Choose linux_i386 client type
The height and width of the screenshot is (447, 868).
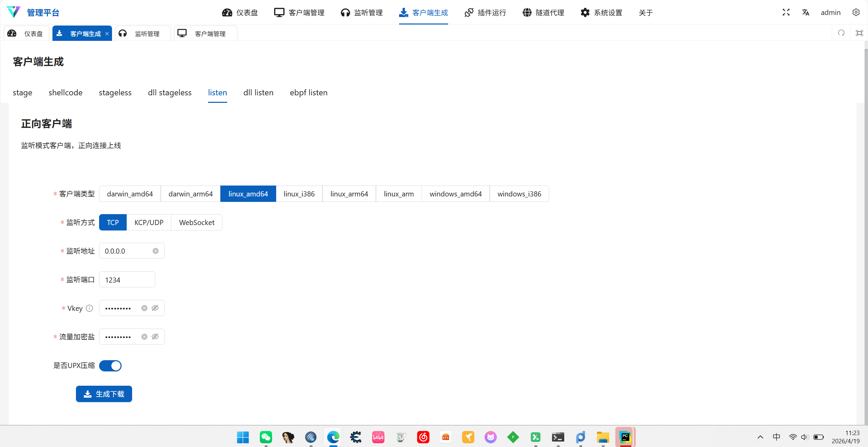pyautogui.click(x=299, y=194)
